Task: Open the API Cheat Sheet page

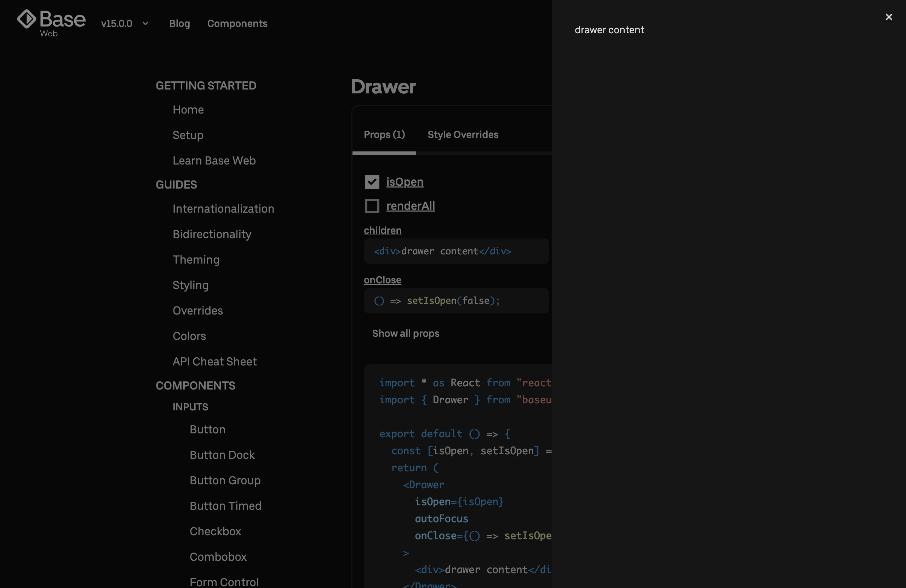Action: click(x=214, y=362)
